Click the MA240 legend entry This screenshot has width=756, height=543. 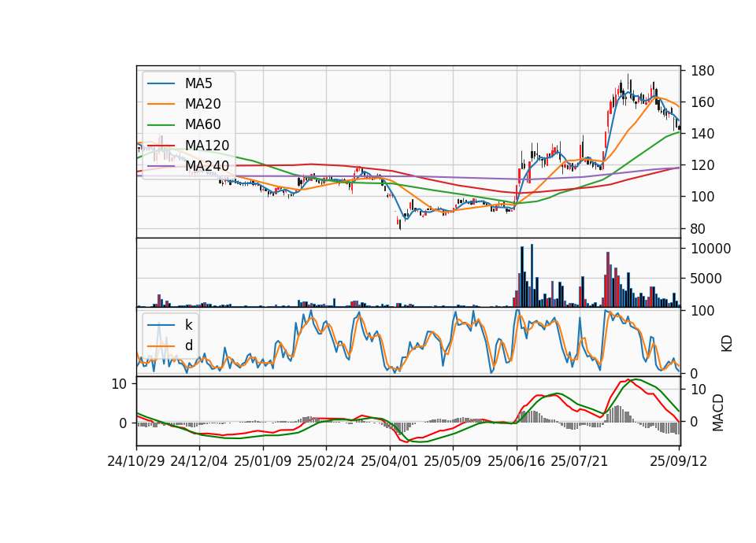[x=188, y=166]
